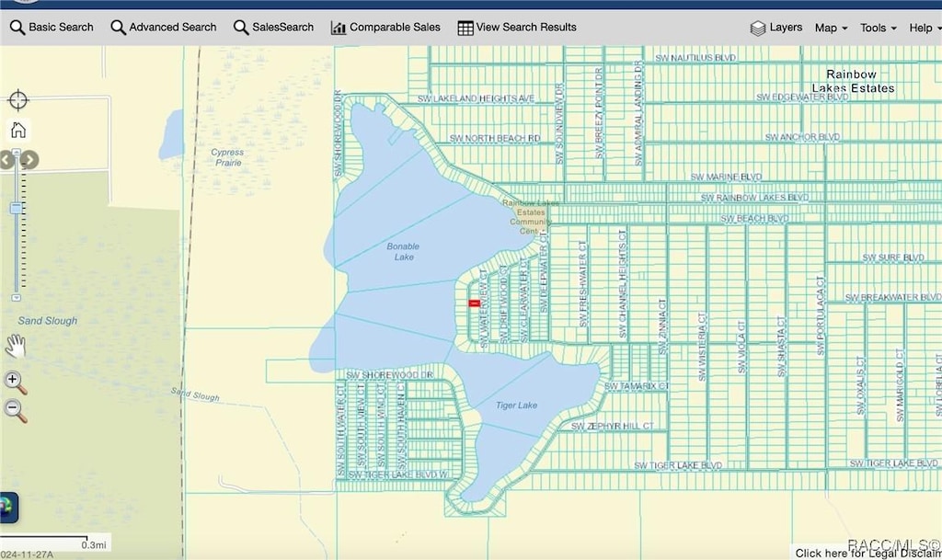Click SW NORTH BEACH RD label

coord(494,138)
